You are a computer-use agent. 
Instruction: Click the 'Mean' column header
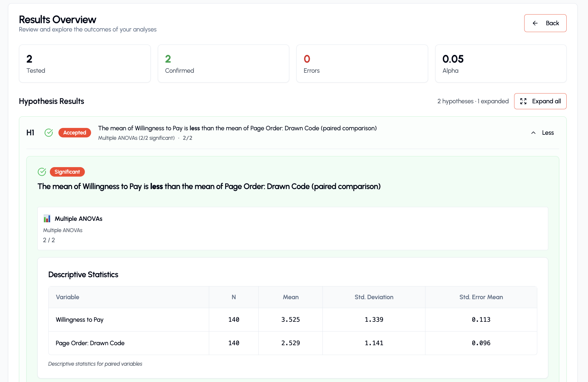click(x=291, y=297)
